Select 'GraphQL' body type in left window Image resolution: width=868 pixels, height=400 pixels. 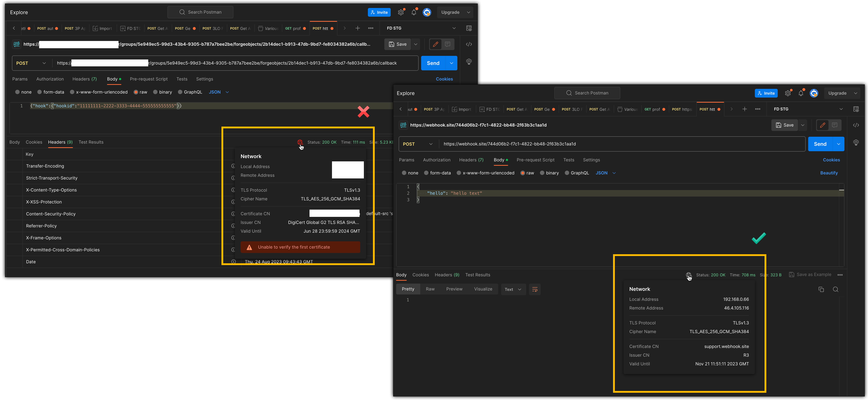(190, 92)
